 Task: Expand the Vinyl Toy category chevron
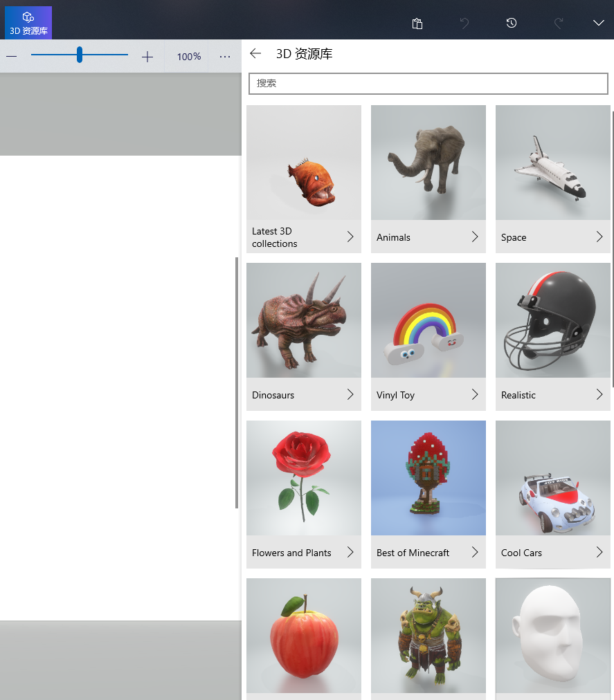point(475,394)
